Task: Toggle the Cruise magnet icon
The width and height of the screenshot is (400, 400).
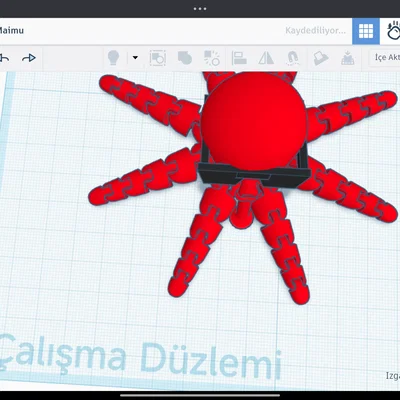Action: click(x=292, y=58)
